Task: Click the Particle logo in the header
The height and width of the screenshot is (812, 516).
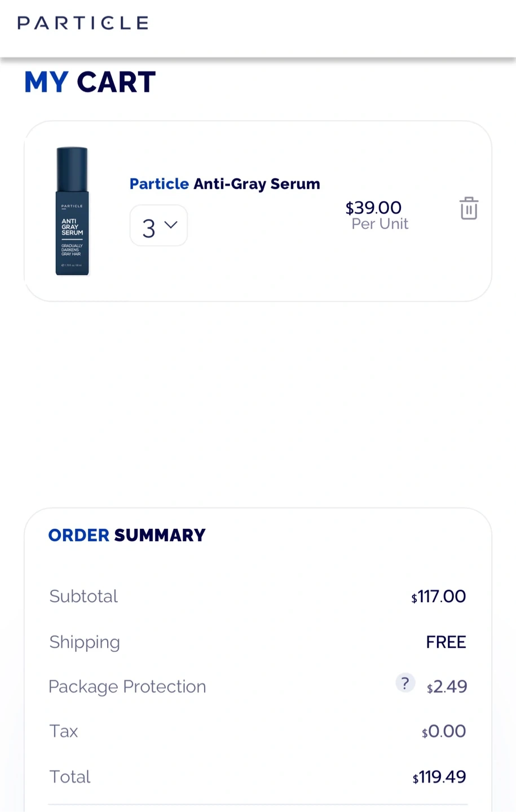Action: tap(83, 23)
